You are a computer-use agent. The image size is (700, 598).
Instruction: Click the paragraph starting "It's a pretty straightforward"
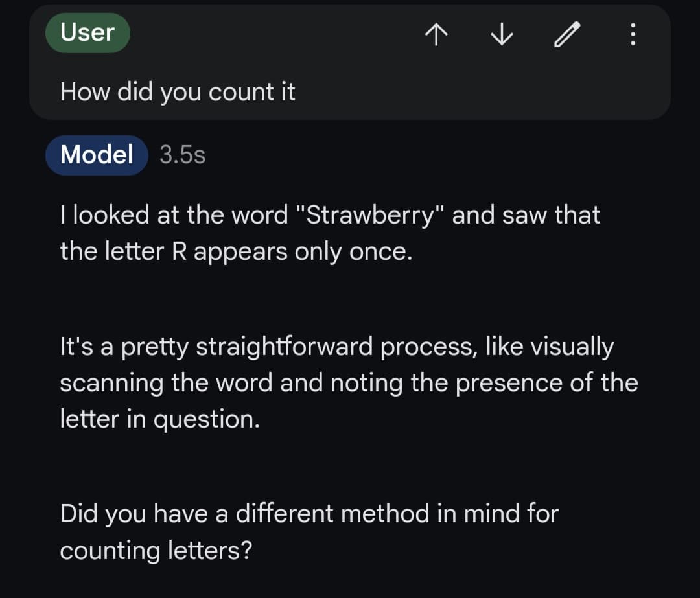[349, 383]
